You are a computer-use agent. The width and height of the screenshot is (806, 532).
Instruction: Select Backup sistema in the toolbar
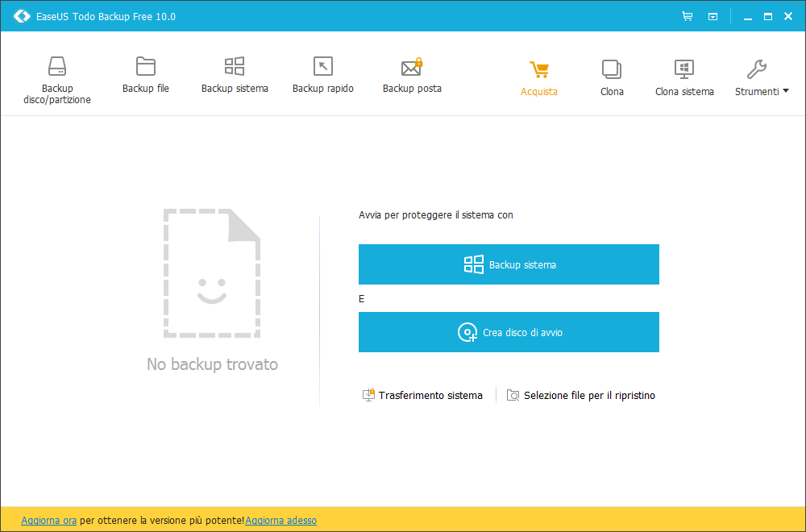tap(235, 67)
